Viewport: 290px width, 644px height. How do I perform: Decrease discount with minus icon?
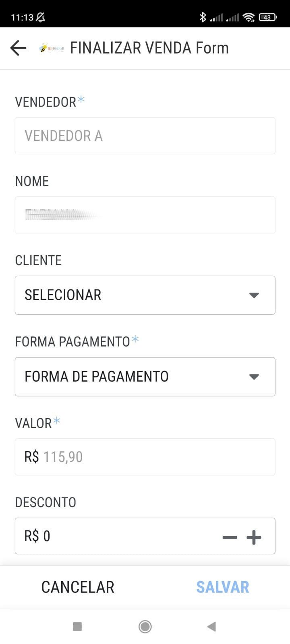coord(230,537)
